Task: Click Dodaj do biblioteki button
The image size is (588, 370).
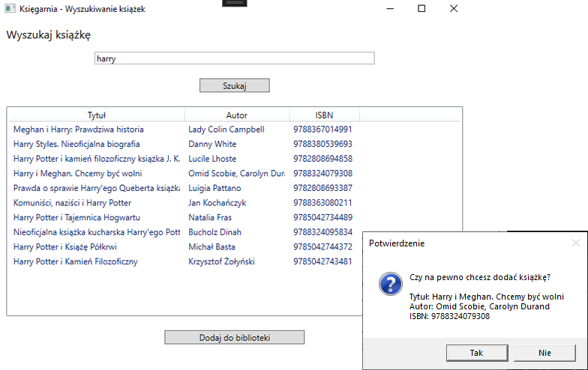Action: coord(234,337)
